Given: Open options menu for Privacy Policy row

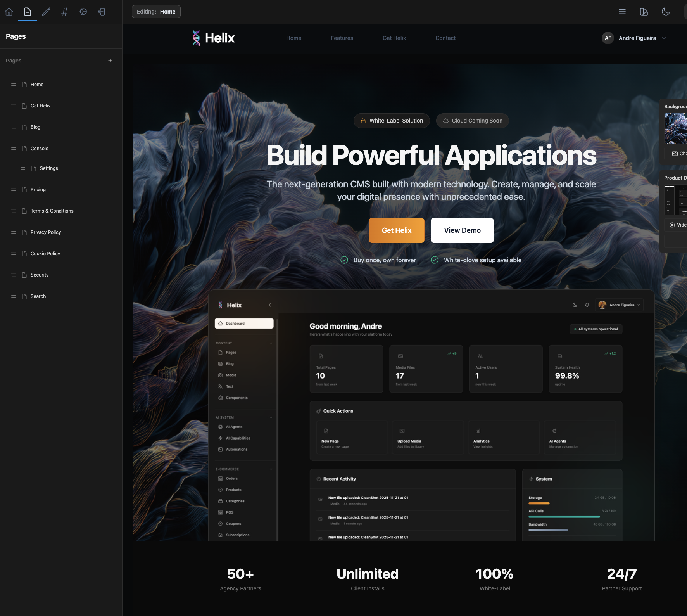Looking at the screenshot, I should pyautogui.click(x=107, y=232).
